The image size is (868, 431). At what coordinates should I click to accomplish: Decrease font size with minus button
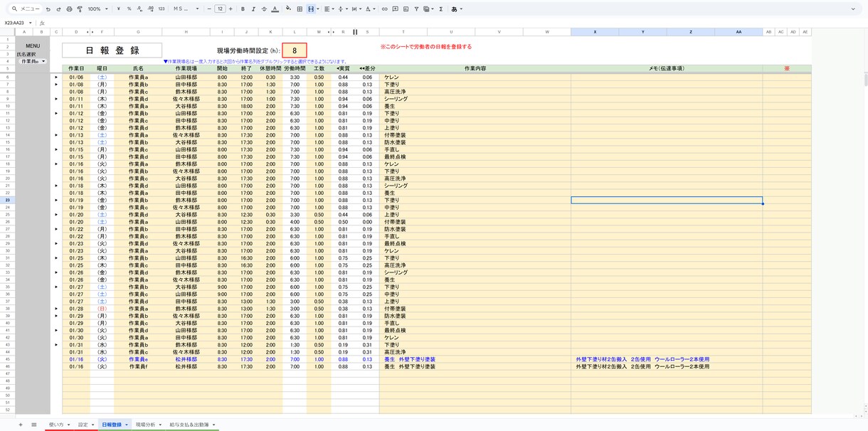click(x=208, y=9)
